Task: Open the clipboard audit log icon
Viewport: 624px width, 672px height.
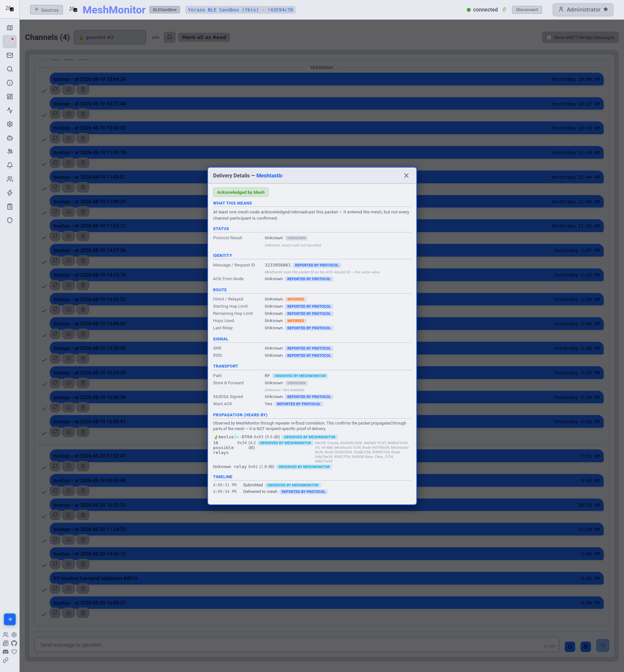Action: point(10,207)
